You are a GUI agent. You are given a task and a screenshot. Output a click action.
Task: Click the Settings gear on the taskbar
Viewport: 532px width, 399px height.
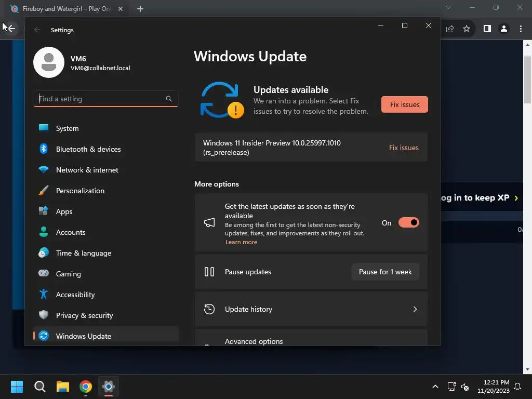pos(109,387)
